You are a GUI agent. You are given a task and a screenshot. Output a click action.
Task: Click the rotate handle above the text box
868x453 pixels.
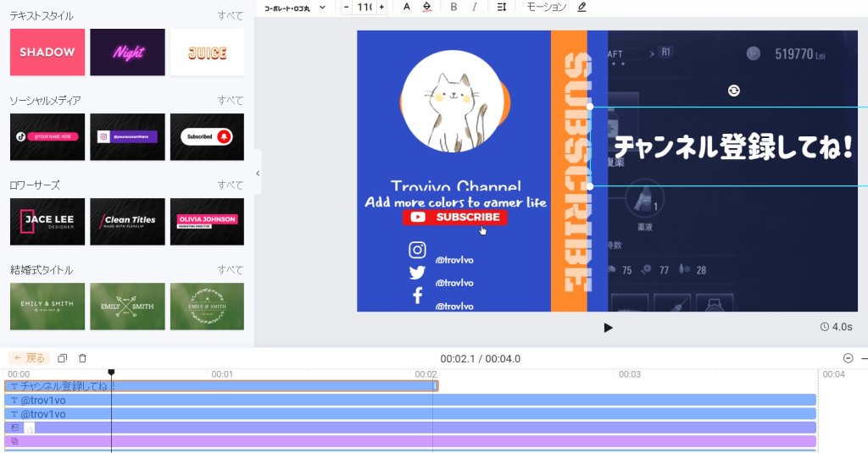point(734,91)
